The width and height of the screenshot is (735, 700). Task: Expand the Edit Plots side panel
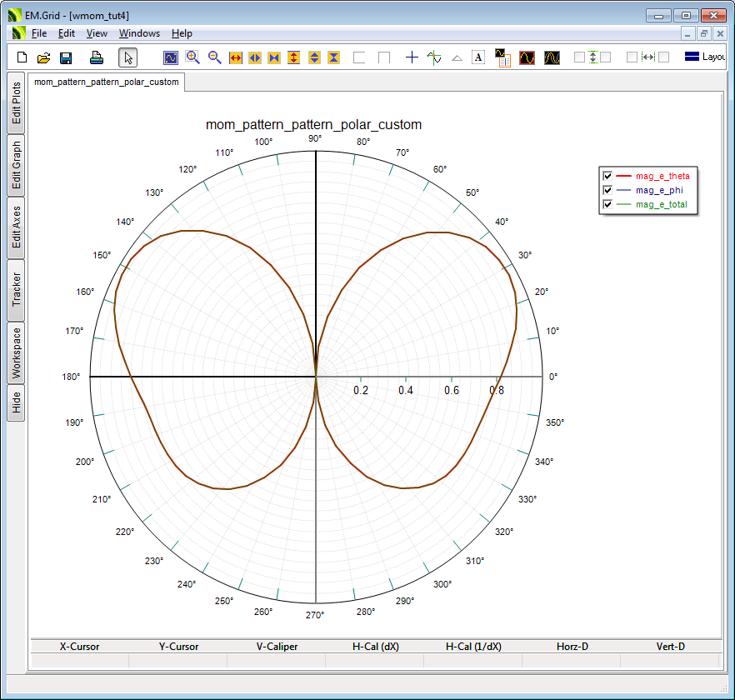click(x=16, y=103)
